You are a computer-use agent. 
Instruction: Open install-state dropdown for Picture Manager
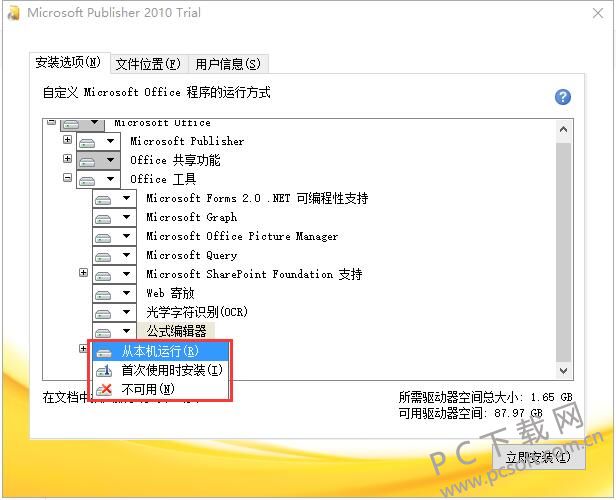(x=114, y=236)
